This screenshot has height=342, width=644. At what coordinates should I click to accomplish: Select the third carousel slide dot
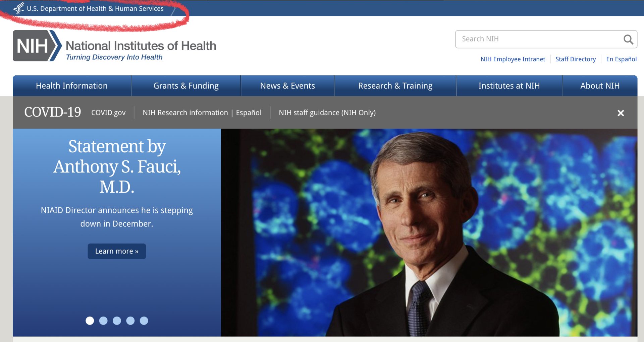[x=117, y=321]
